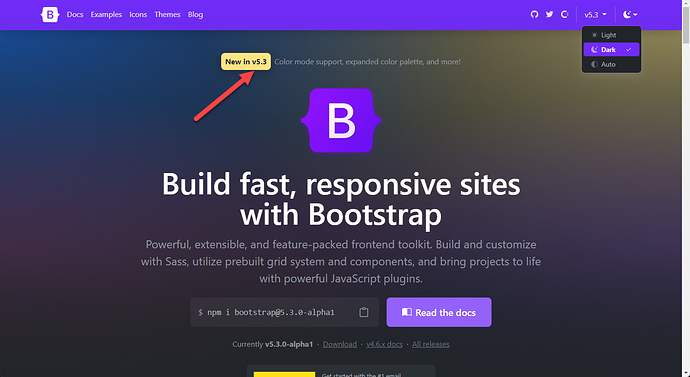The width and height of the screenshot is (690, 377).
Task: Click the large Bootstrap B logo in the hero
Action: coord(341,121)
